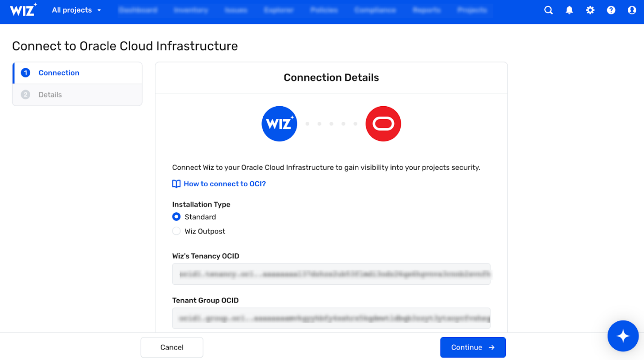Open settings gear icon
This screenshot has height=360, width=644.
(590, 10)
